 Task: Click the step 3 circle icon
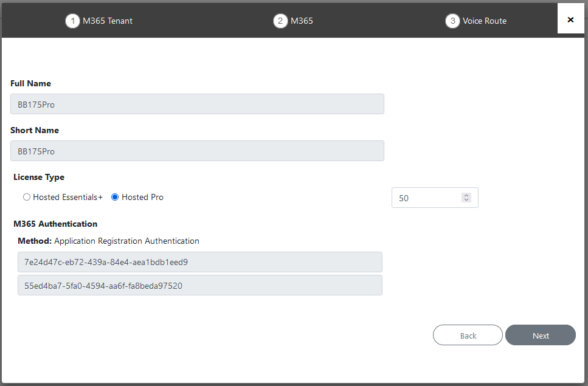[x=452, y=21]
